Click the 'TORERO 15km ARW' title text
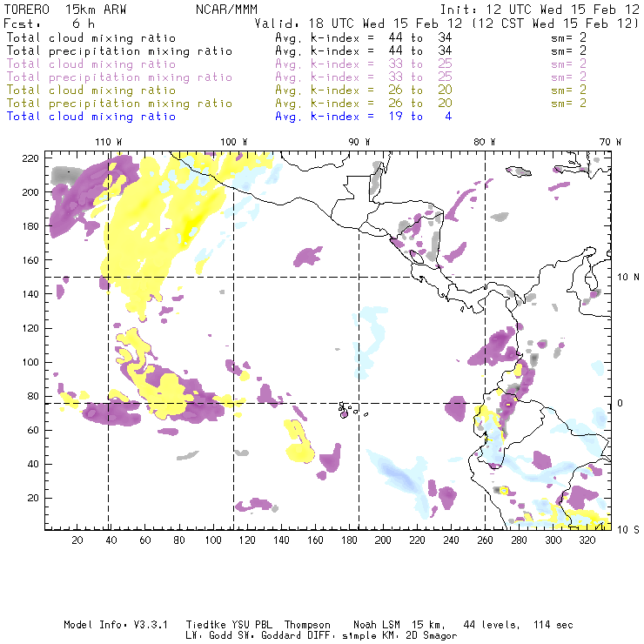Screen dimensions: 644x644 [x=65, y=10]
